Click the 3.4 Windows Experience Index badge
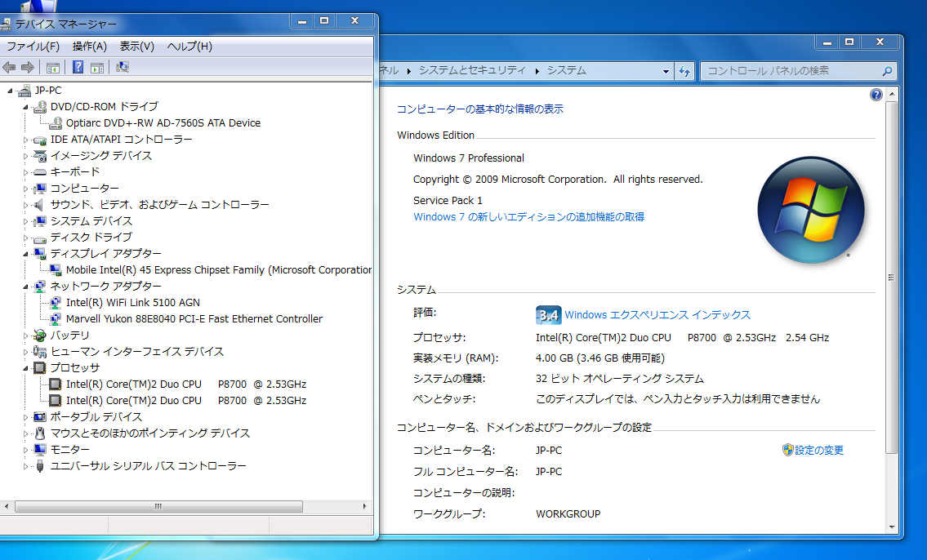This screenshot has width=927, height=560. tap(548, 315)
